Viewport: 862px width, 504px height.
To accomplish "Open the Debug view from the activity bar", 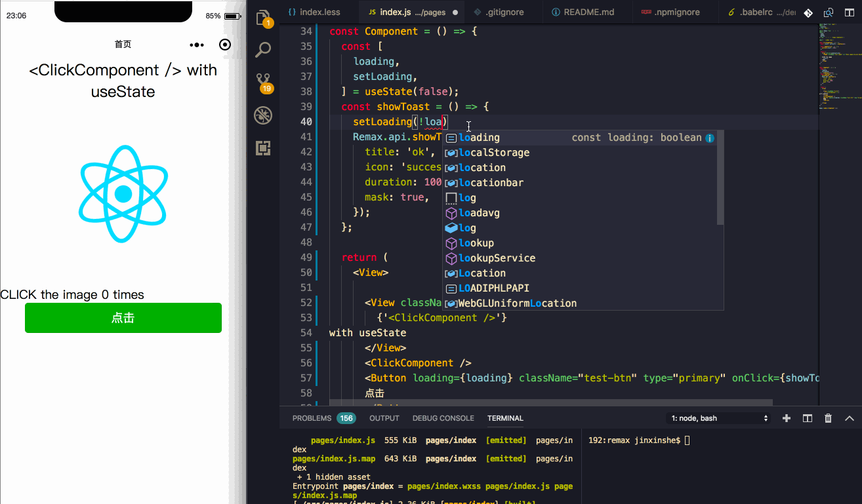I will pos(263,115).
